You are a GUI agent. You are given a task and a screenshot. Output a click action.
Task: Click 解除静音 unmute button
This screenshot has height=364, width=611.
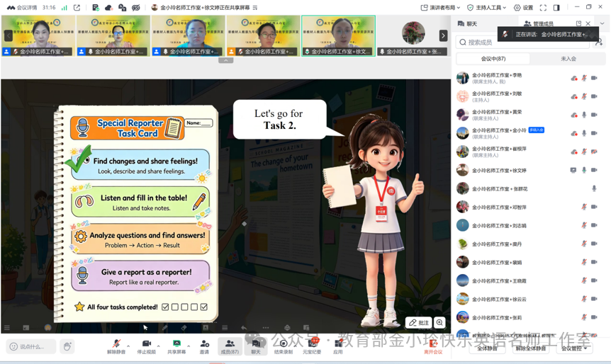(x=116, y=346)
